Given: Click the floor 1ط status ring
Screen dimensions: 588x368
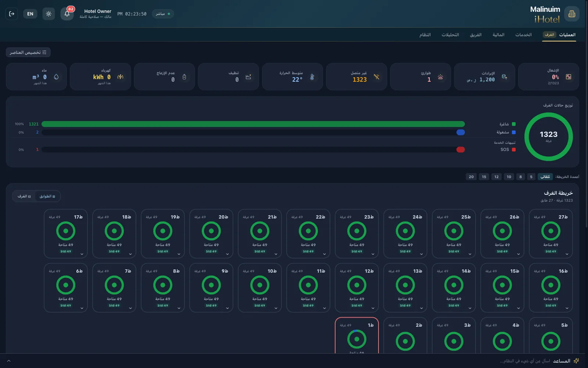Looking at the screenshot, I should (356, 339).
